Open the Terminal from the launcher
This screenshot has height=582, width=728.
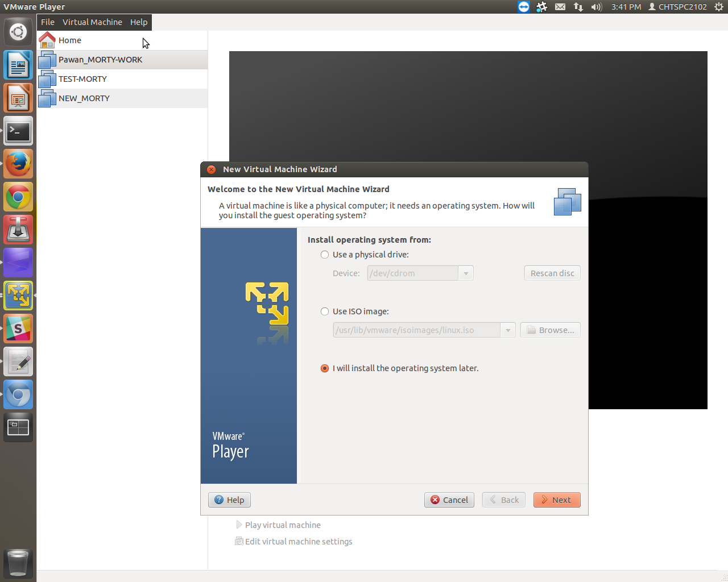18,131
